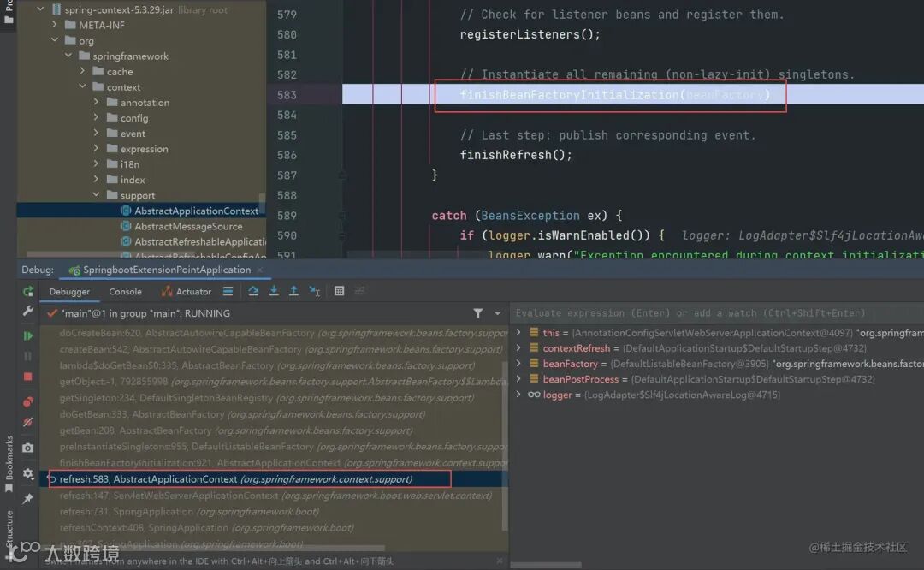Take thread dump camera icon
924x570 pixels.
coord(27,448)
